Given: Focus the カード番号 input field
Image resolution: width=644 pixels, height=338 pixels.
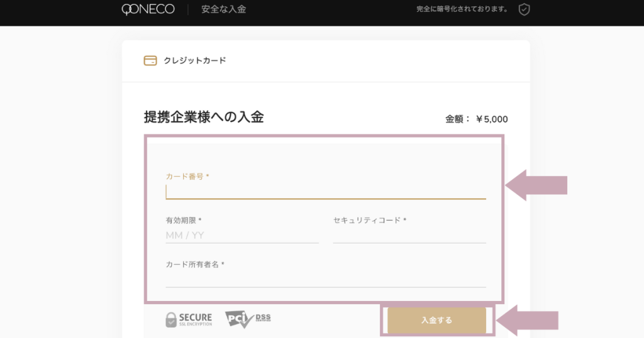Looking at the screenshot, I should tap(326, 192).
